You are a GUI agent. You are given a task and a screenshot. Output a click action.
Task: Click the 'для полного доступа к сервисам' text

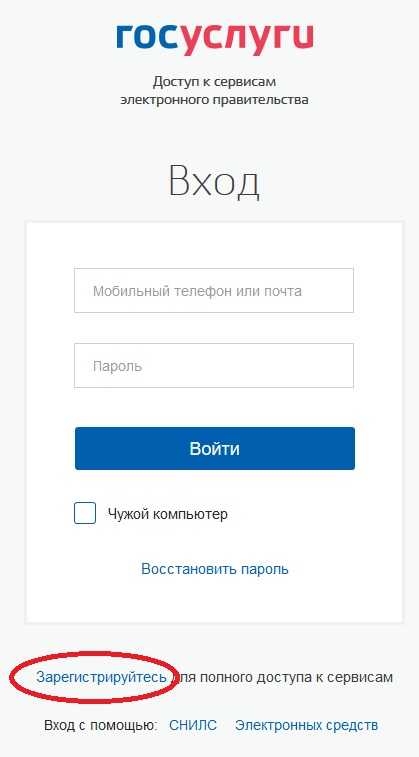point(283,677)
